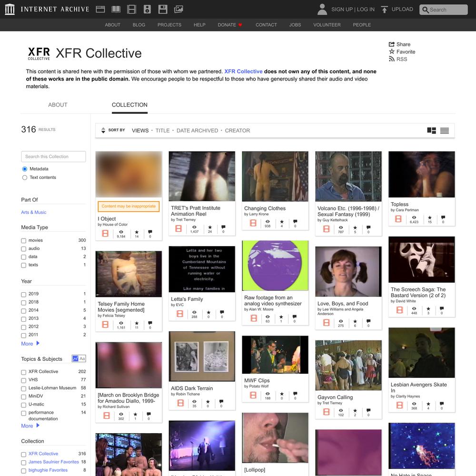Click the XFR Collective logo image
The image size is (476, 476).
[39, 53]
